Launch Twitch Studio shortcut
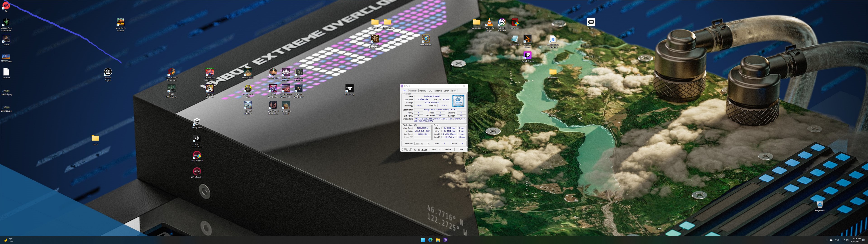 (x=527, y=56)
